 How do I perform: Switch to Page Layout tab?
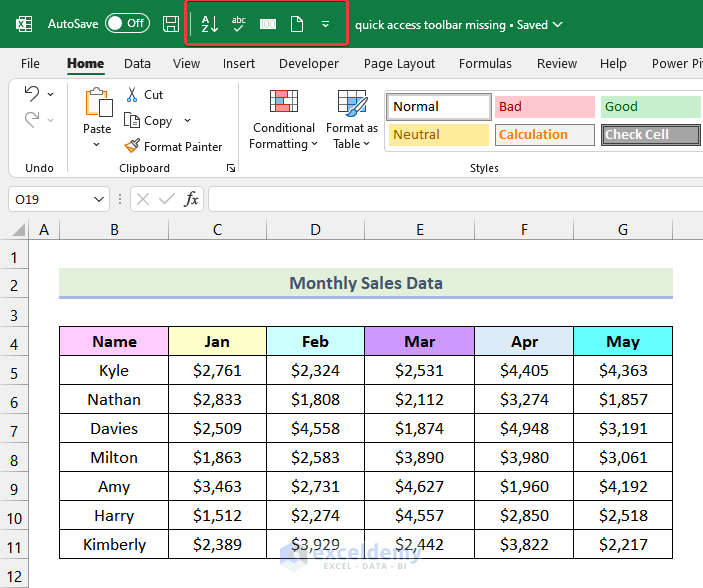[399, 63]
